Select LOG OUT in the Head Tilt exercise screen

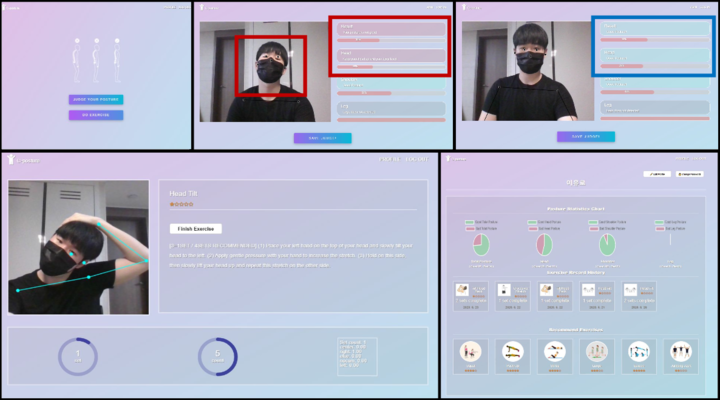[x=417, y=159]
